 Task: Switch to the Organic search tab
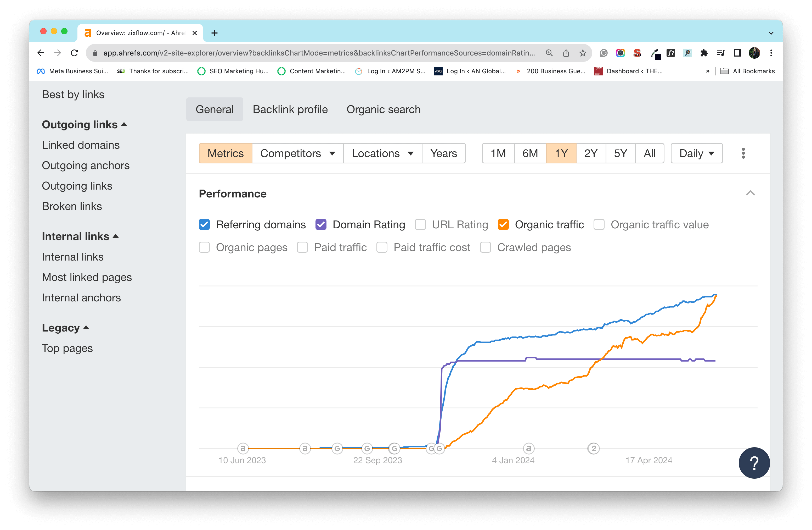pyautogui.click(x=384, y=109)
